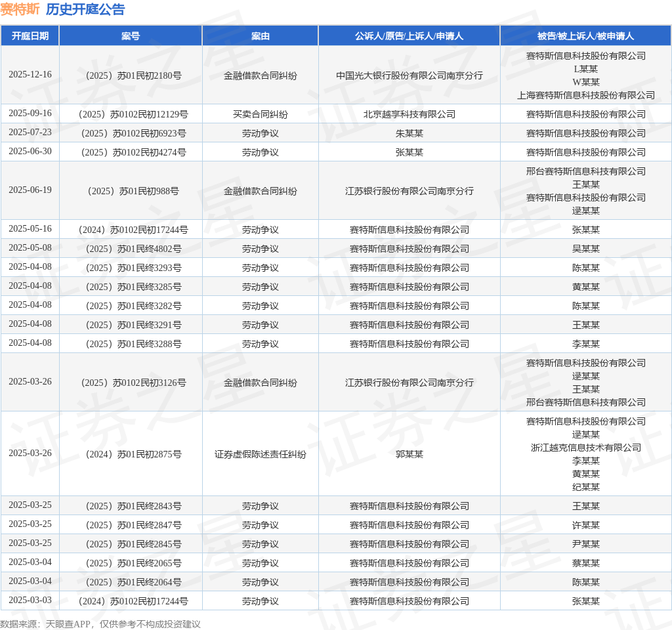Viewport: 672px width, 630px height.
Task: Click the date cell 2025-05-08
Action: point(30,247)
